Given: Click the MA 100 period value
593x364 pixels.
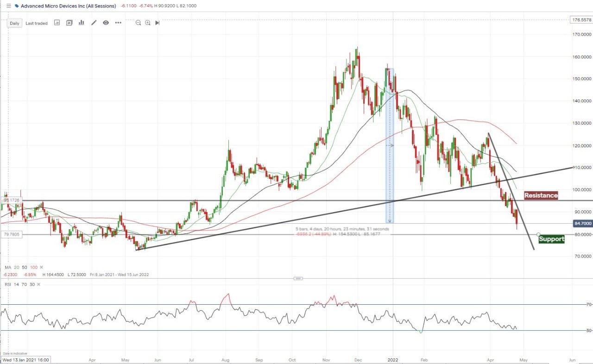Looking at the screenshot, I should click(x=34, y=268).
